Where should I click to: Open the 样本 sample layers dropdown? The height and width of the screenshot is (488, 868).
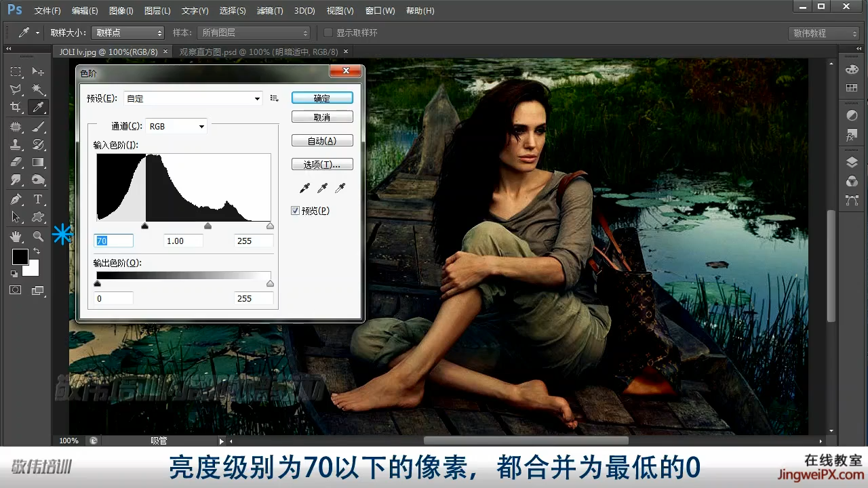(253, 33)
